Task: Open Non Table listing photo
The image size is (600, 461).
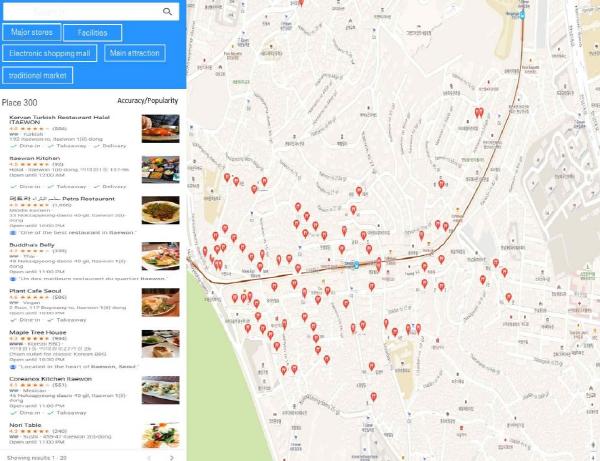Action: (160, 435)
